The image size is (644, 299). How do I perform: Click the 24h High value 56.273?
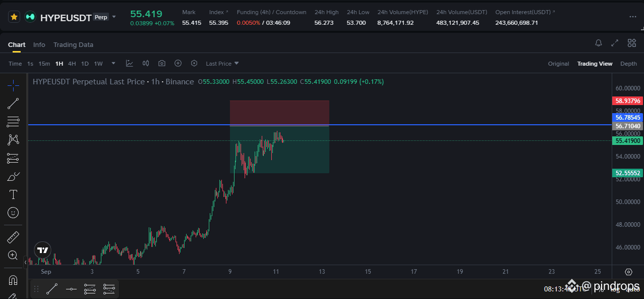tap(324, 23)
